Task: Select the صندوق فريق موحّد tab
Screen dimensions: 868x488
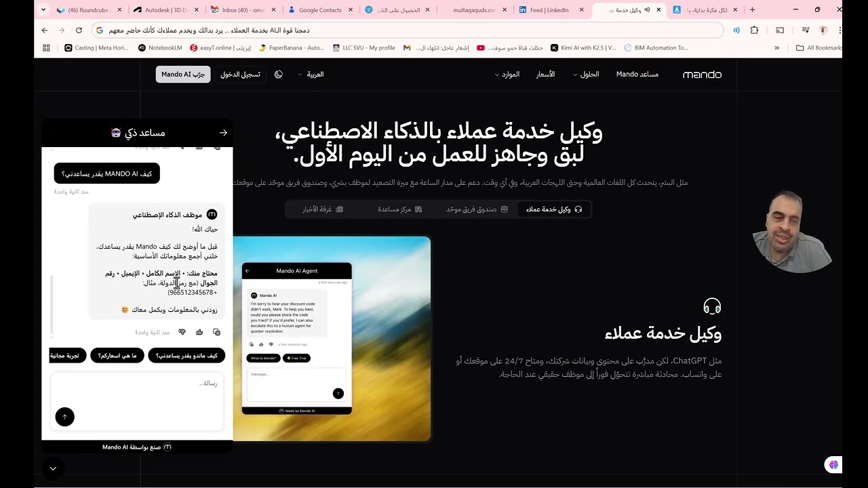Action: [x=477, y=209]
